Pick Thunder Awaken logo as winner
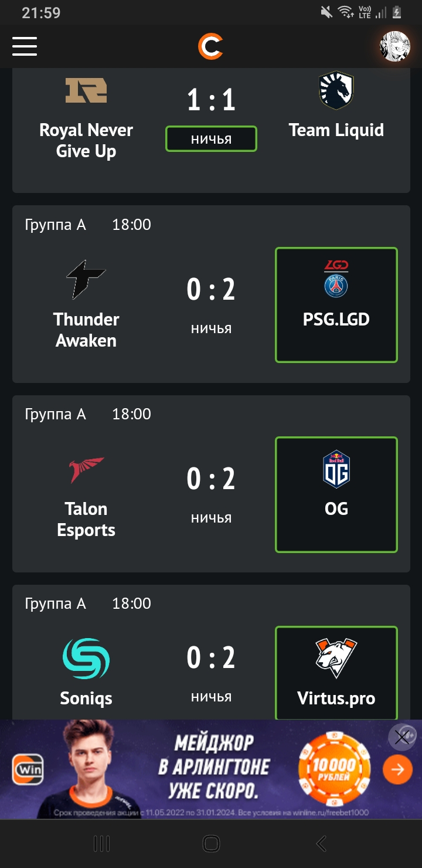422x868 pixels. (x=86, y=280)
